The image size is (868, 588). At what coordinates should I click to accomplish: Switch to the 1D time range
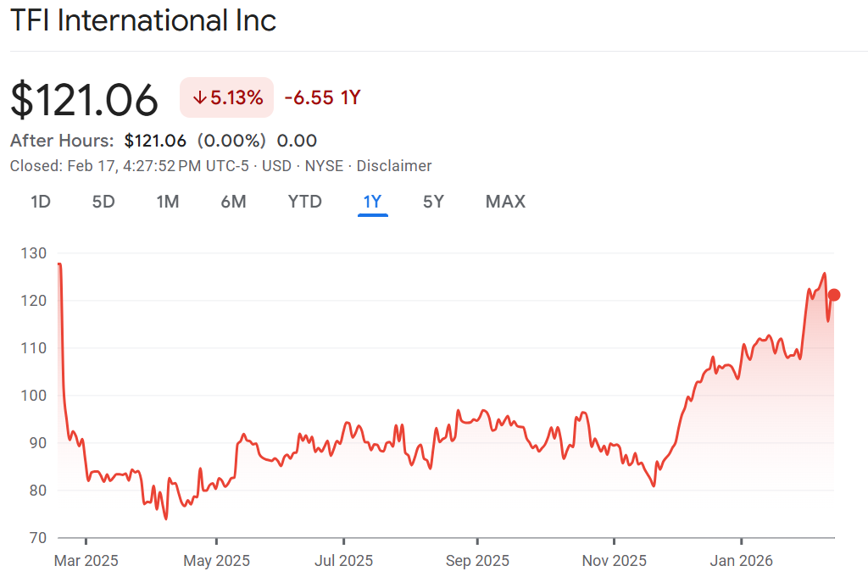point(41,202)
